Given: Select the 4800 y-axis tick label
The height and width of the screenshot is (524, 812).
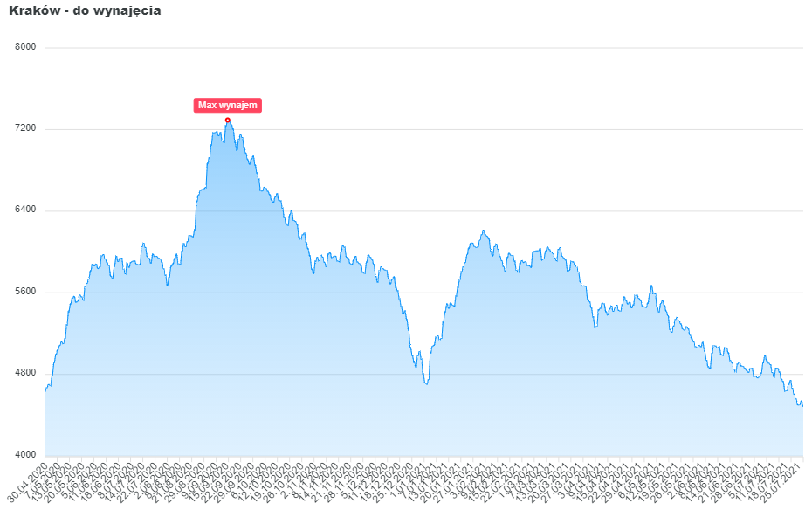Looking at the screenshot, I should (26, 374).
